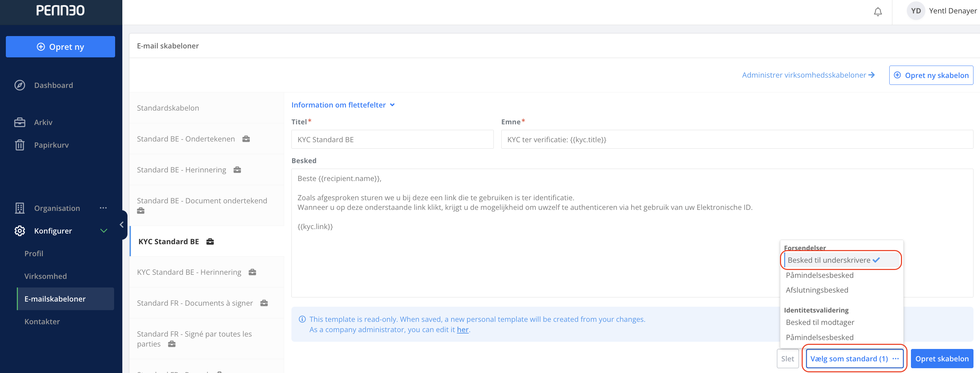Screen dimensions: 980x373
Task: Click briefcase icon beside KYC Standard BE - Herinnering
Action: pos(252,272)
